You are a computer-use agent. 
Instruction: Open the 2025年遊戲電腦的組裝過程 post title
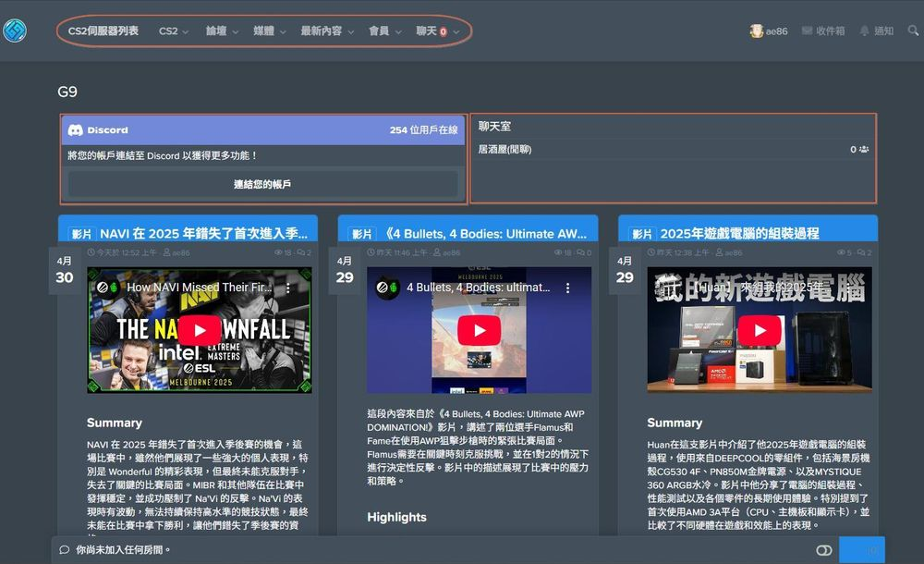click(x=739, y=234)
